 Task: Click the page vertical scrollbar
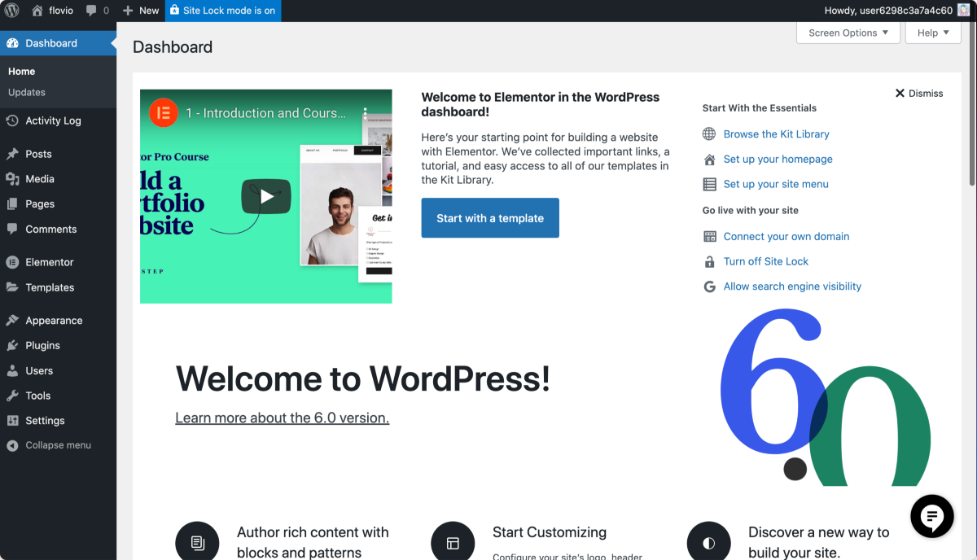pyautogui.click(x=973, y=106)
